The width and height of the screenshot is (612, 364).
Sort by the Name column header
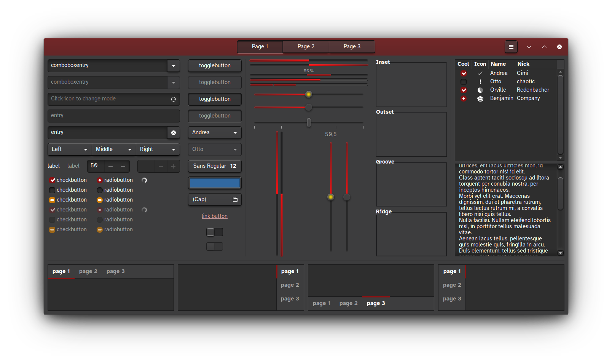502,64
